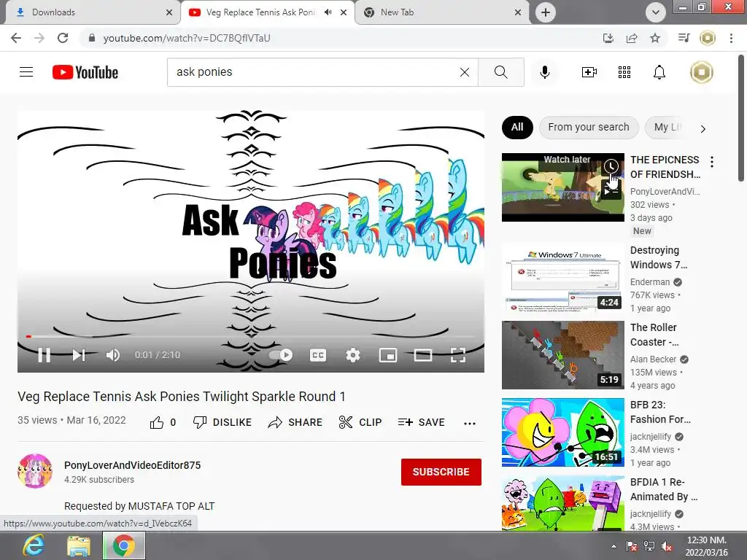747x560 pixels.
Task: Click the SHARE button
Action: [295, 422]
